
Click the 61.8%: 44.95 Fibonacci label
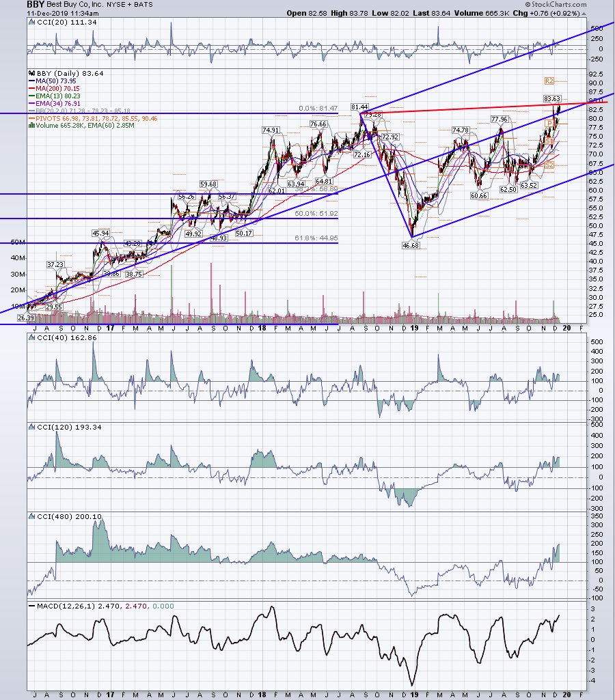tap(316, 238)
